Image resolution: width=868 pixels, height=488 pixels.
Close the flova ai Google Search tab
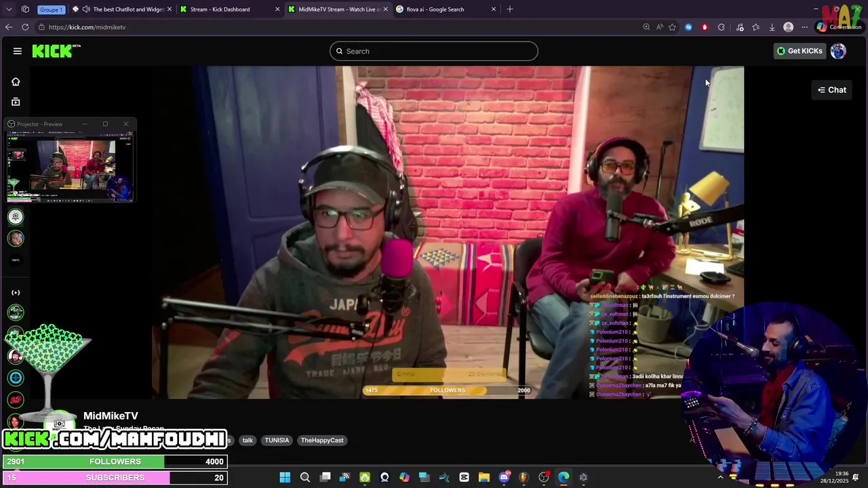tap(494, 9)
